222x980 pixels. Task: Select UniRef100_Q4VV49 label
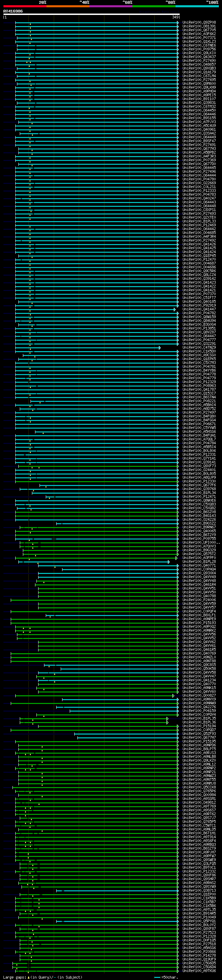point(199,577)
